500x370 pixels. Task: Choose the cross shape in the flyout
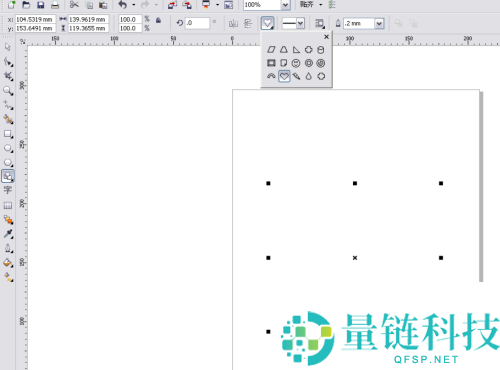(309, 50)
